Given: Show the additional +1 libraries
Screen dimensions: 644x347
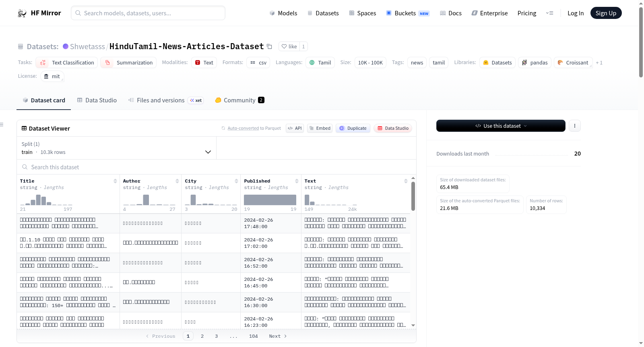Looking at the screenshot, I should click(599, 62).
